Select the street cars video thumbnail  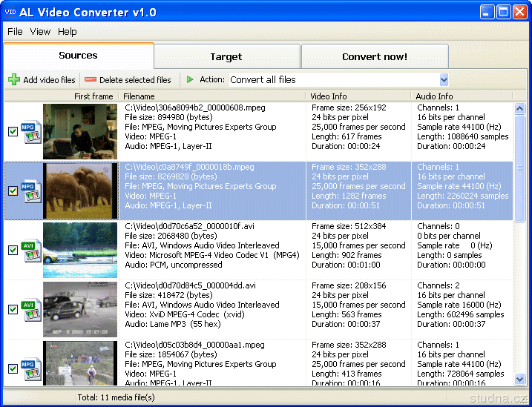pos(80,309)
